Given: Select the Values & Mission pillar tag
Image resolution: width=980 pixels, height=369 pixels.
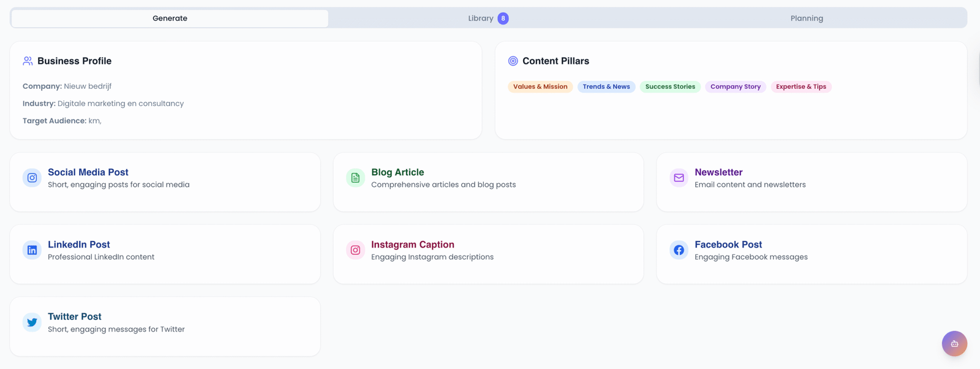Looking at the screenshot, I should tap(540, 87).
